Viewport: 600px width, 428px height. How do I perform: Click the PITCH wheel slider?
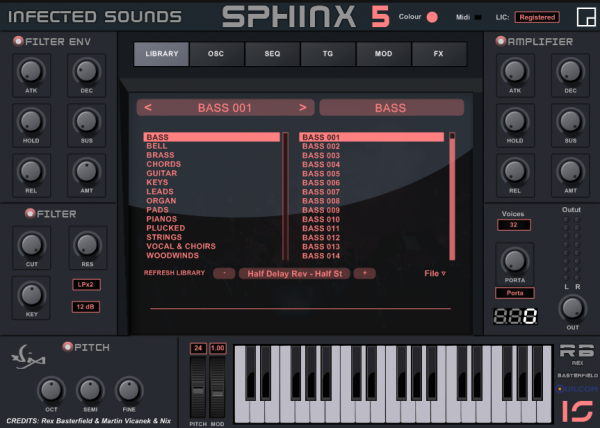(x=198, y=387)
